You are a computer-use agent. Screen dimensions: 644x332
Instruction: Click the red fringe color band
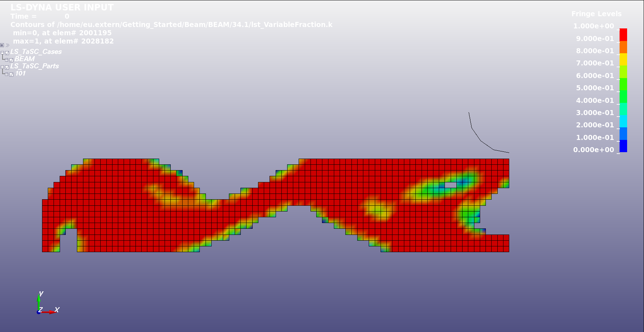[623, 35]
